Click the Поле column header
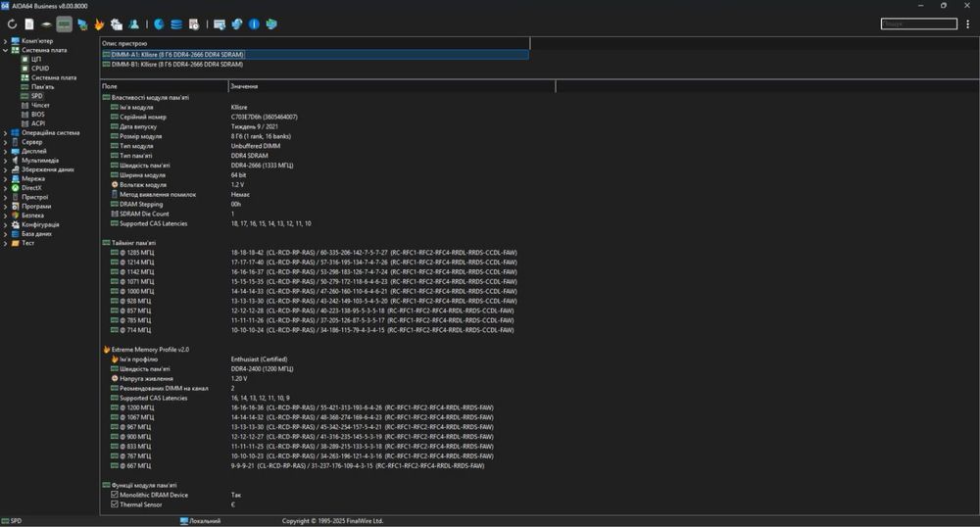 pos(164,86)
